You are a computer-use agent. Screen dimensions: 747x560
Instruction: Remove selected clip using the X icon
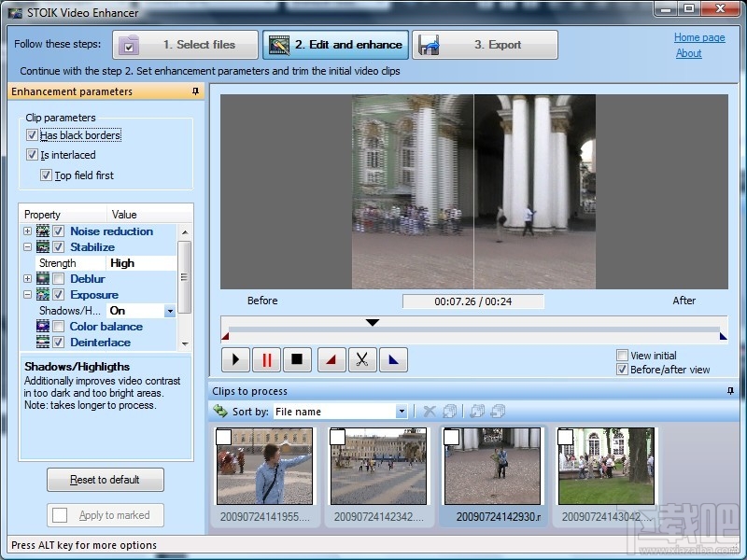click(430, 411)
